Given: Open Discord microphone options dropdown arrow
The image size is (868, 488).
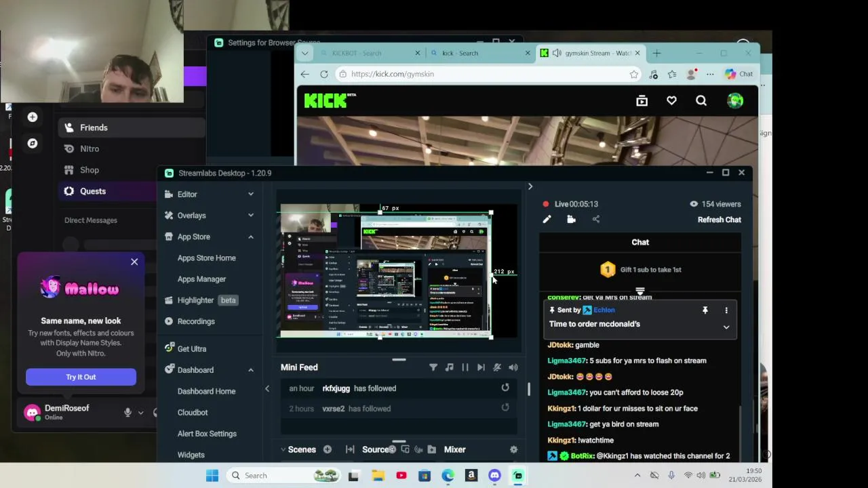Looking at the screenshot, I should (140, 412).
